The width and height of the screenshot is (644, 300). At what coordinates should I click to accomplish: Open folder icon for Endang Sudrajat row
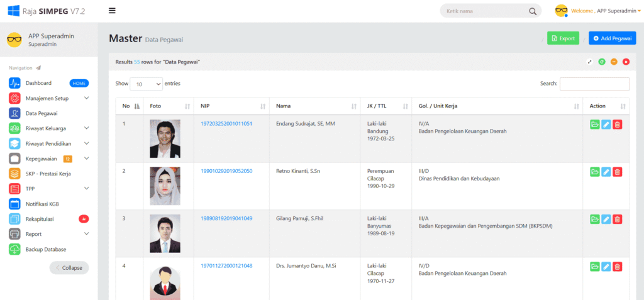[595, 125]
